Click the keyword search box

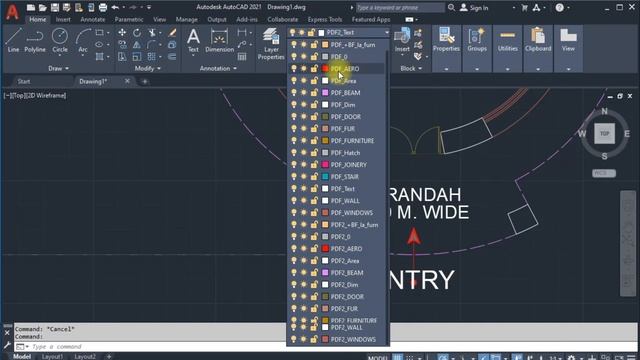pyautogui.click(x=400, y=7)
